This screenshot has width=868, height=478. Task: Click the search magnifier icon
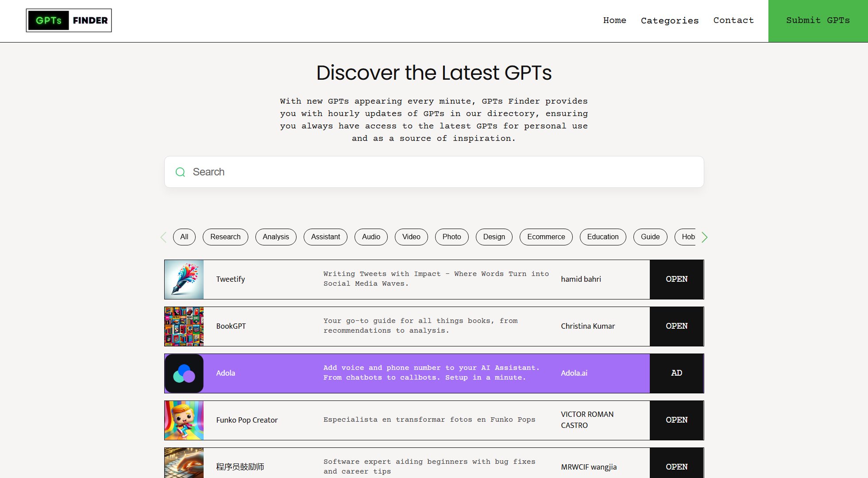pos(180,172)
